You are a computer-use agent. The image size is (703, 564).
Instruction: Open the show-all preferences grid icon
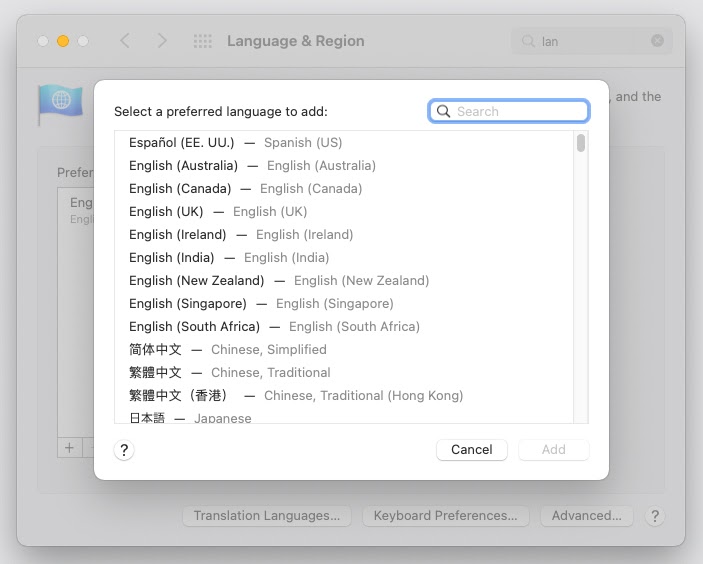tap(203, 41)
